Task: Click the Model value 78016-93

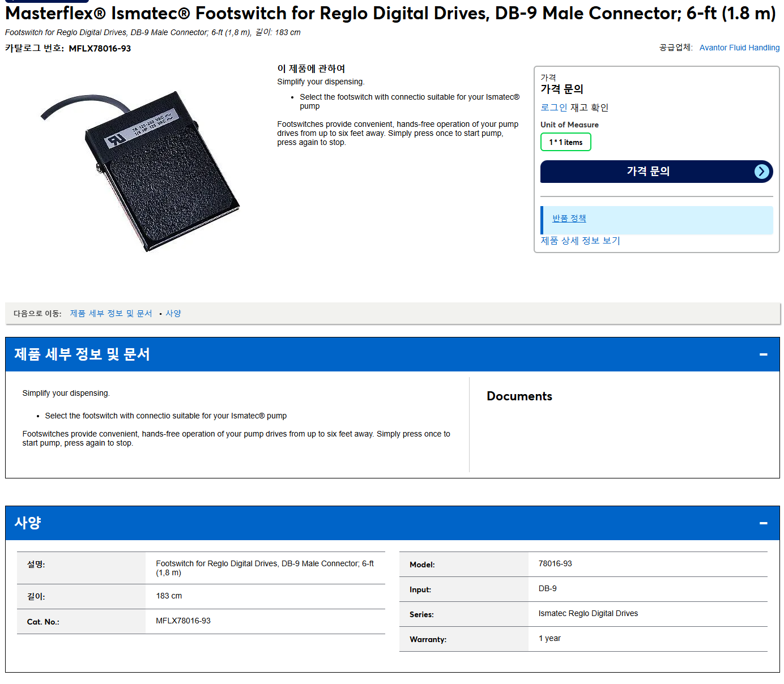Action: [x=555, y=564]
